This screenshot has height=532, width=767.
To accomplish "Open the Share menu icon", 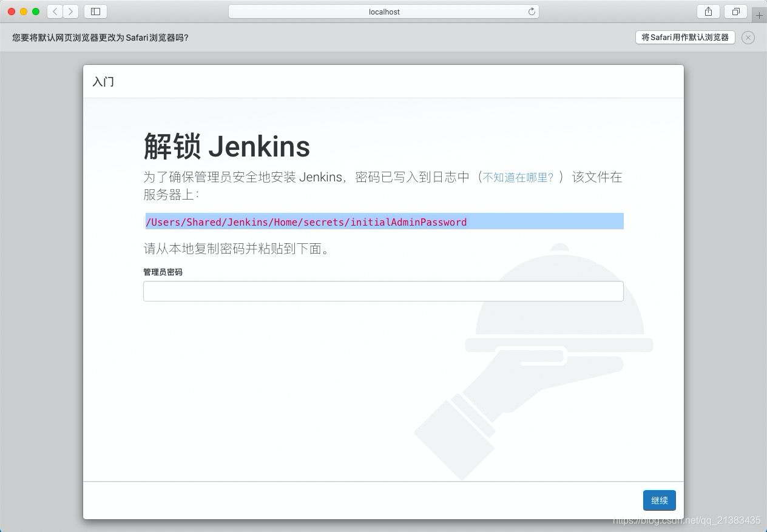I will [x=708, y=12].
